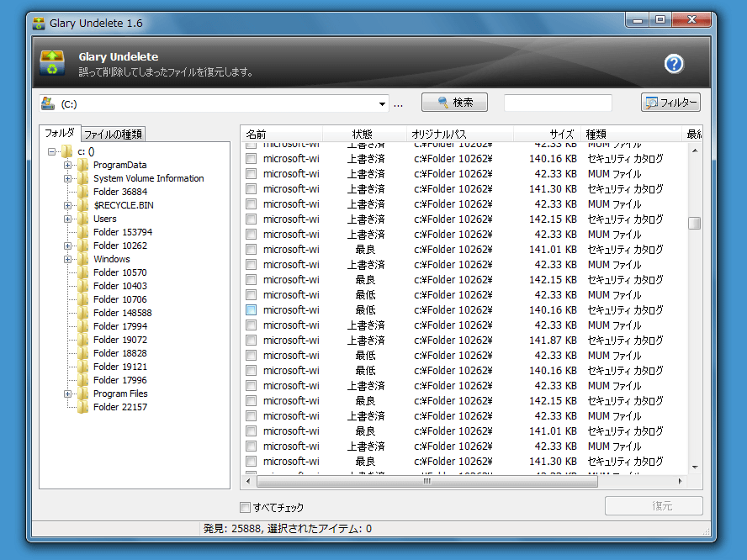Viewport: 747px width, 560px height.
Task: Select the Folder 10262 label in the tree
Action: pyautogui.click(x=120, y=246)
